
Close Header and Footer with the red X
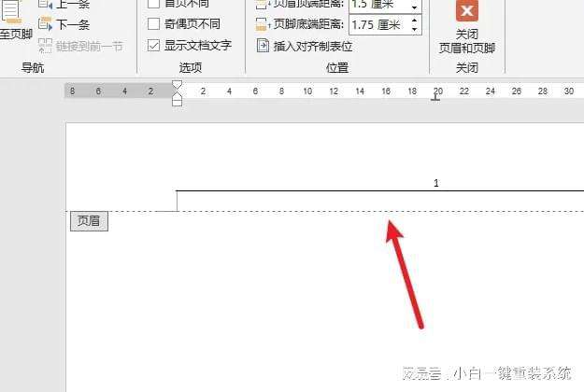click(x=466, y=11)
